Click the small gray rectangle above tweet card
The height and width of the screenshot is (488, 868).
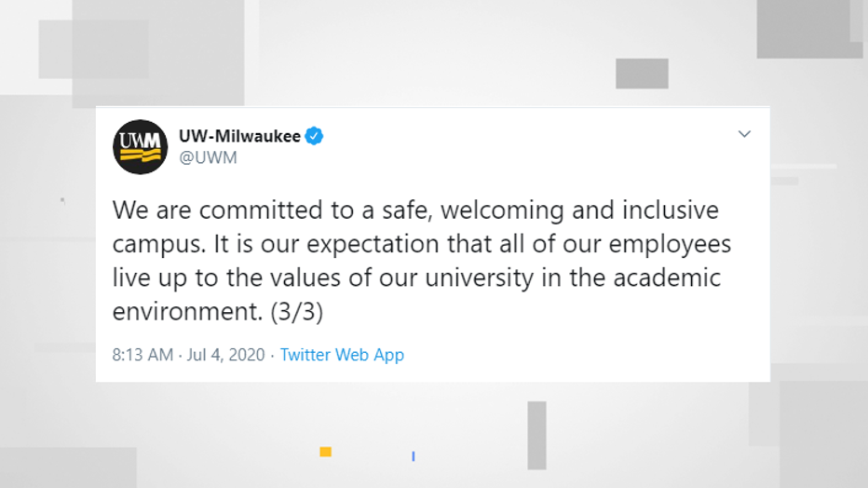[642, 74]
